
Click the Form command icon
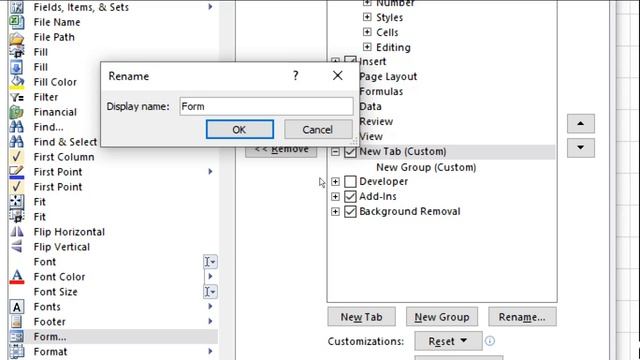click(16, 337)
